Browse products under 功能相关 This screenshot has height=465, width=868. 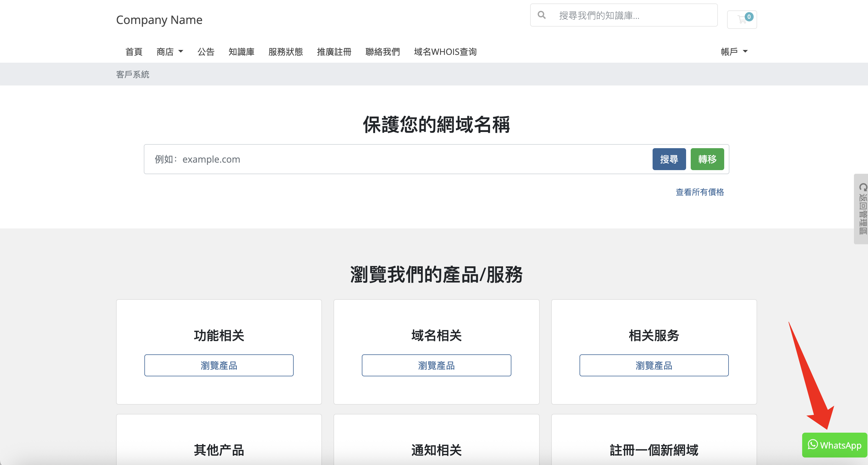219,365
